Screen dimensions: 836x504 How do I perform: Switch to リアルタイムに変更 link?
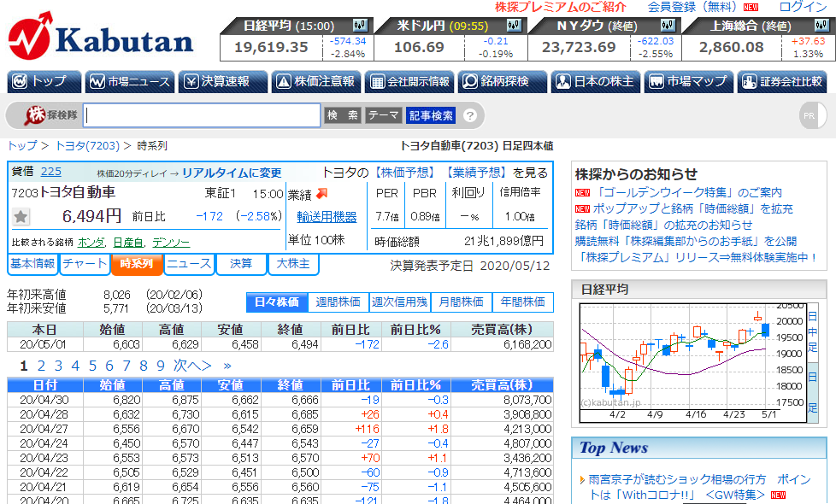(232, 173)
